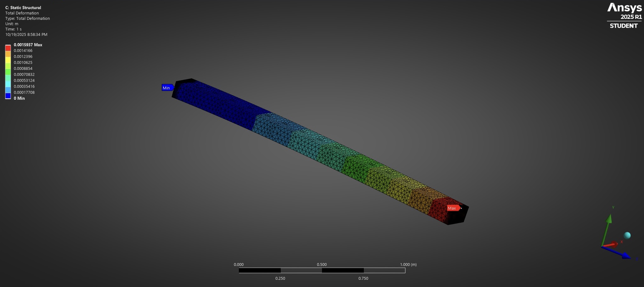Click the legend value 0.0015937 Max

click(x=28, y=45)
